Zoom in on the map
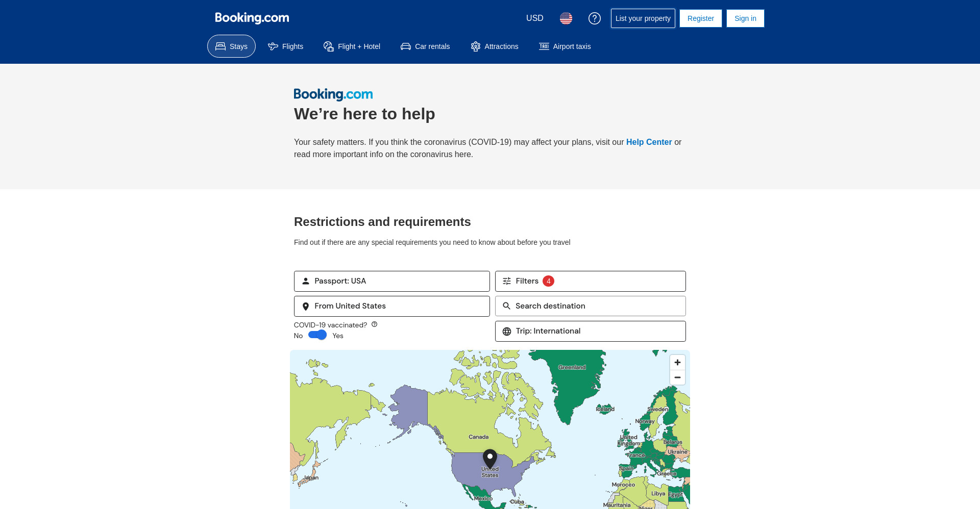980x509 pixels. (x=677, y=362)
